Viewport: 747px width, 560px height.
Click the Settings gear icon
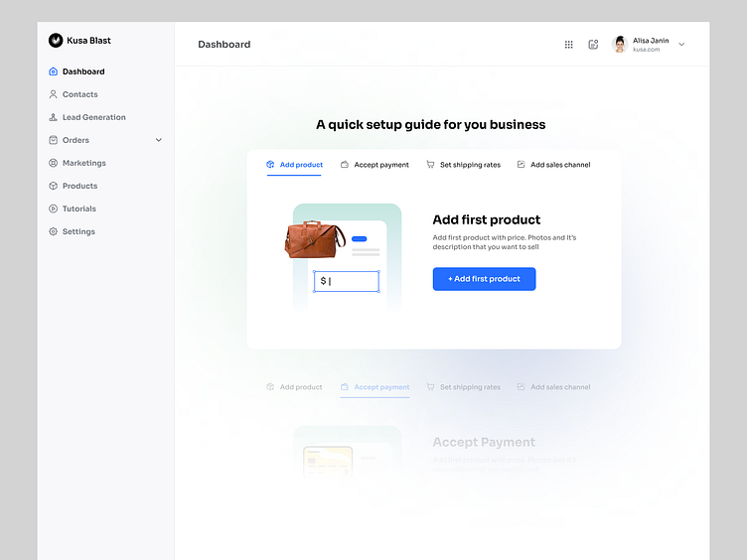[x=54, y=231]
